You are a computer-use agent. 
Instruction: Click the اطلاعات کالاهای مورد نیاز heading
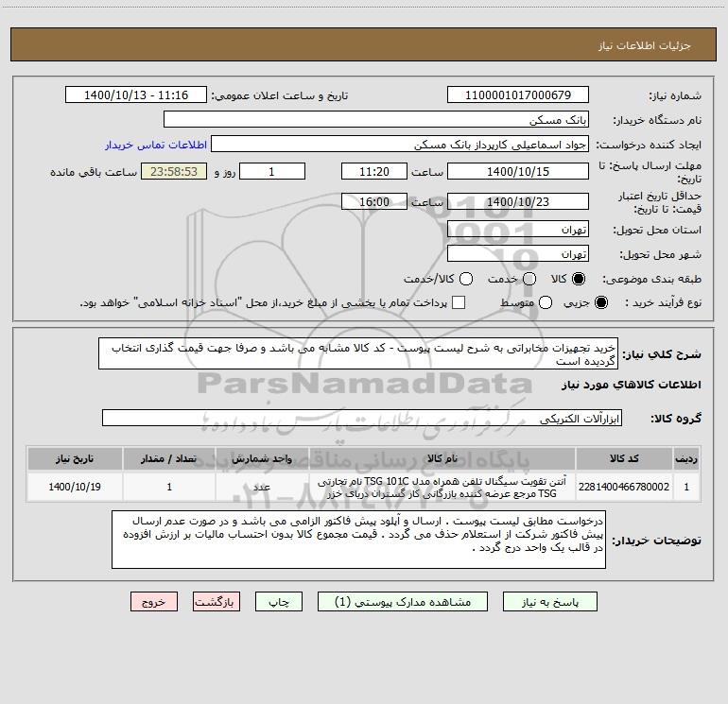[x=631, y=385]
